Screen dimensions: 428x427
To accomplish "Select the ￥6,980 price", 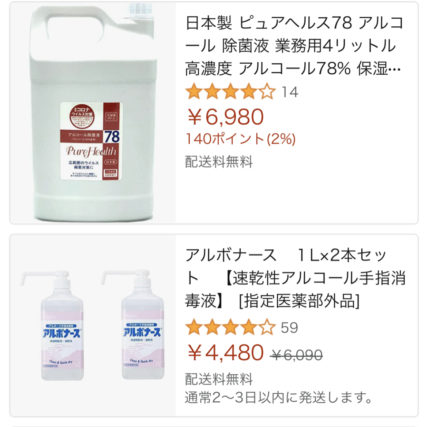I will [x=226, y=117].
